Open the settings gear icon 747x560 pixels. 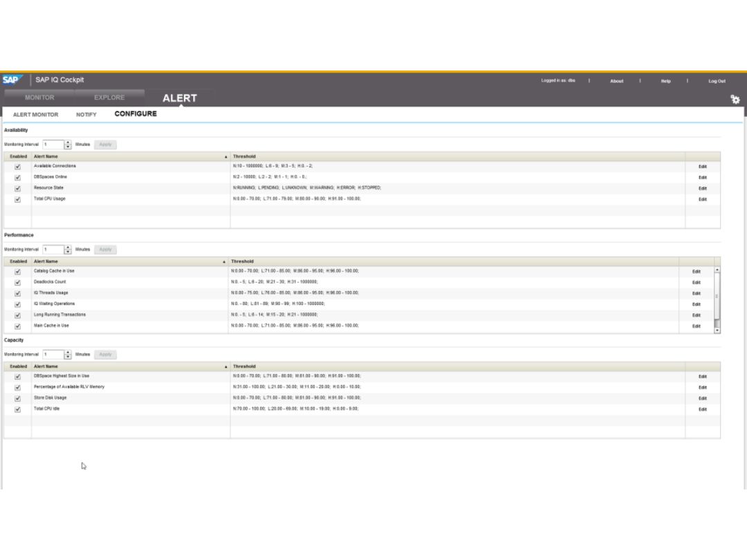pyautogui.click(x=735, y=99)
